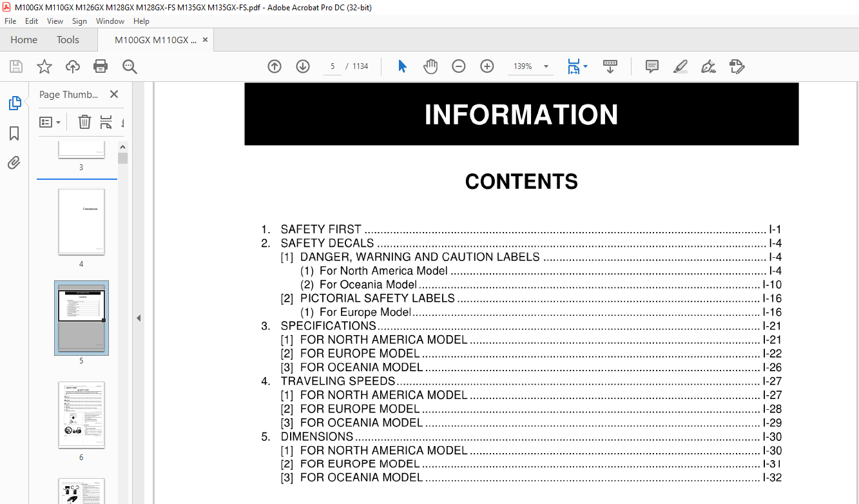The height and width of the screenshot is (504, 859).
Task: Switch to the Tools tab
Action: click(x=68, y=40)
